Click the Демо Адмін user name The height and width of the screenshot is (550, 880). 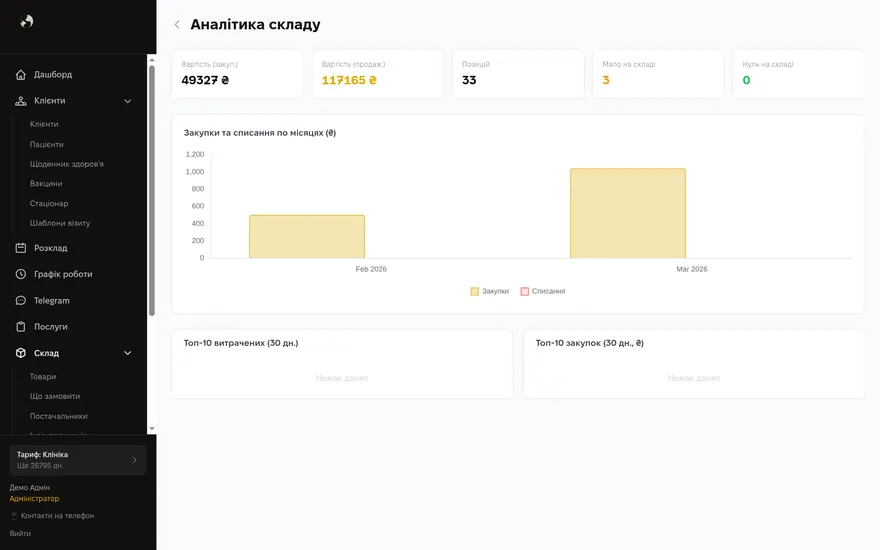pos(30,488)
